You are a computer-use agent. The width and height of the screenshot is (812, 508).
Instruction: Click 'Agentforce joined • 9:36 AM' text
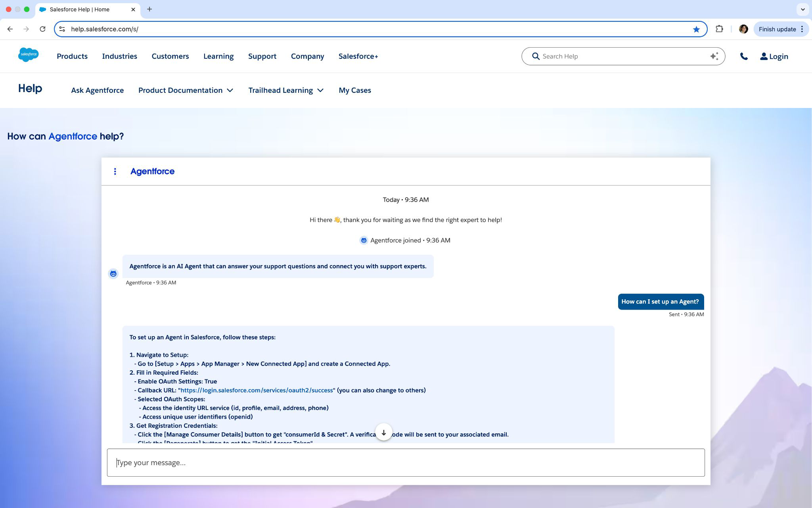click(410, 241)
